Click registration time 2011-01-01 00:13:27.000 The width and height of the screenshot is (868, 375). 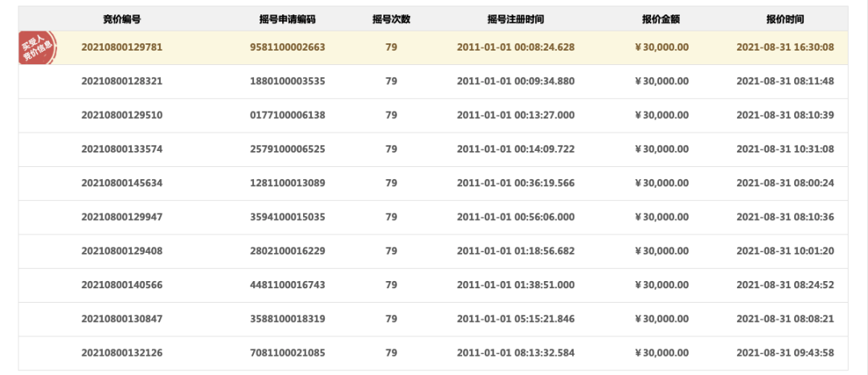tap(516, 115)
